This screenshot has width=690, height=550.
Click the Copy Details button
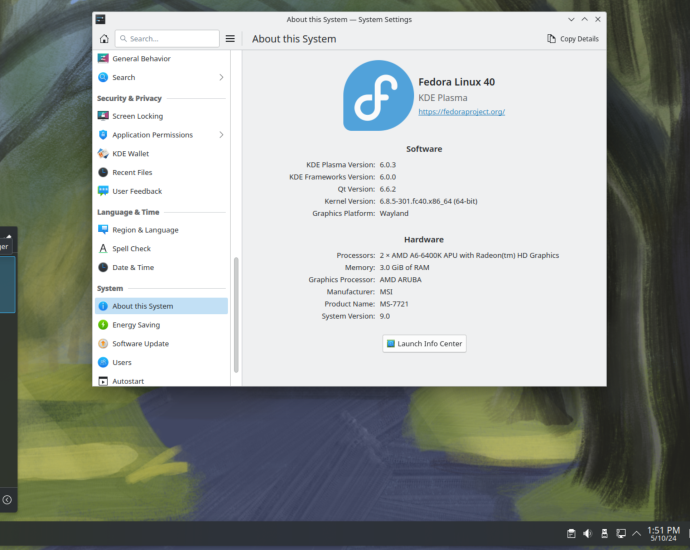click(573, 39)
